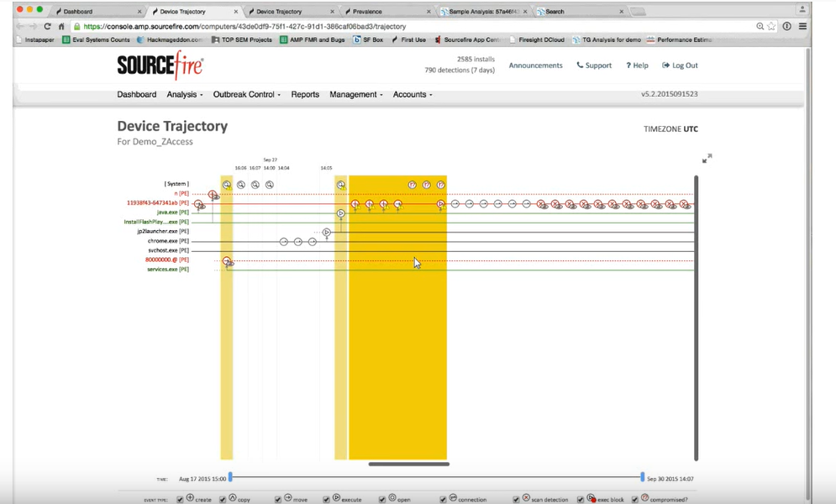836x504 pixels.
Task: Click the time slider start handle at Aug 17
Action: [x=230, y=477]
